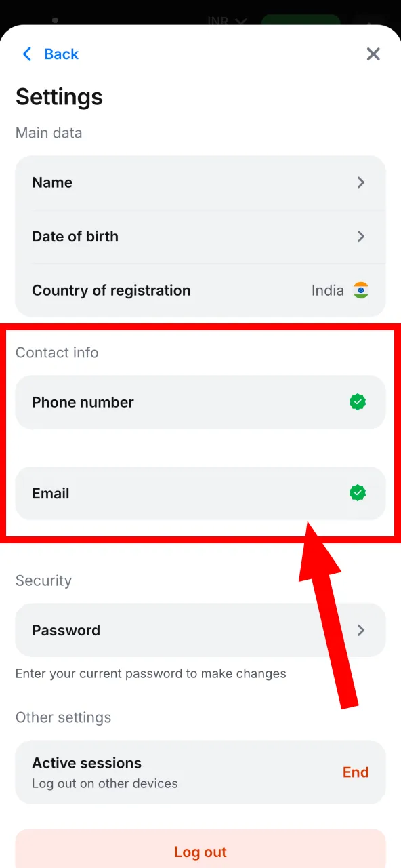Open the Name settings entry
Image resolution: width=401 pixels, height=868 pixels.
[200, 182]
